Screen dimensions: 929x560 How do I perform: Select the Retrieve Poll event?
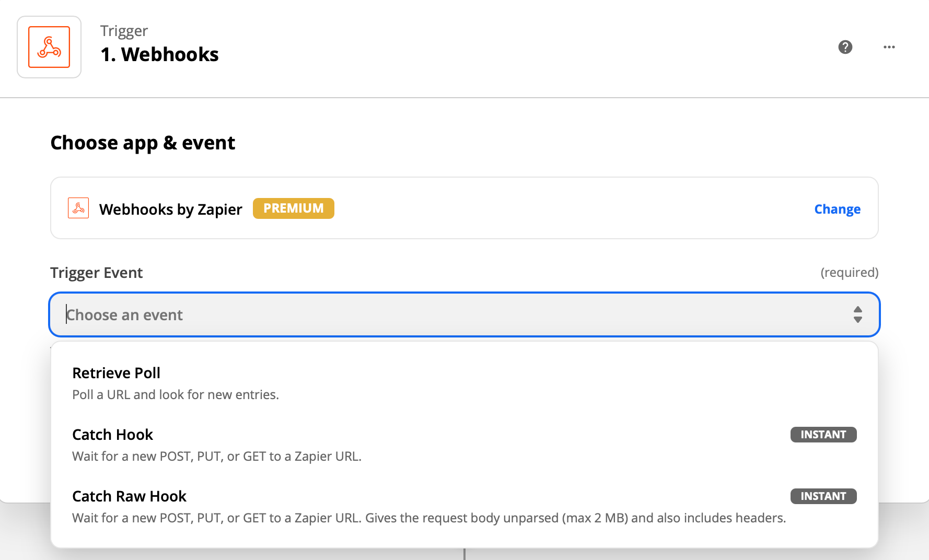[x=464, y=383]
